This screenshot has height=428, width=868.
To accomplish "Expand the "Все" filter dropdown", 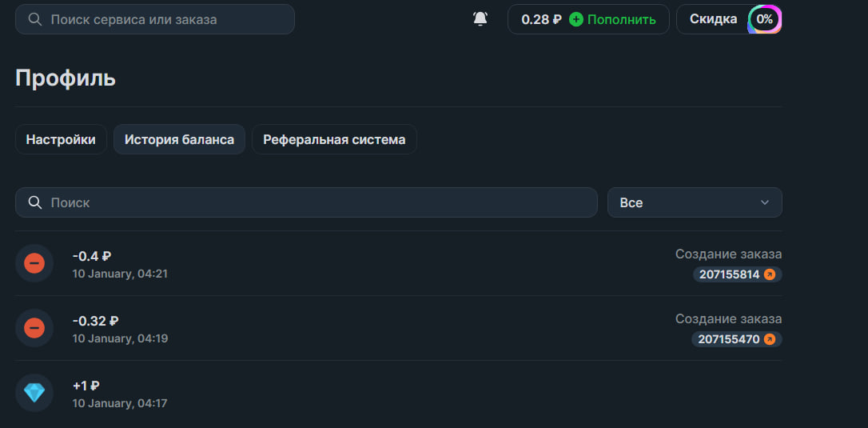I will pyautogui.click(x=694, y=202).
